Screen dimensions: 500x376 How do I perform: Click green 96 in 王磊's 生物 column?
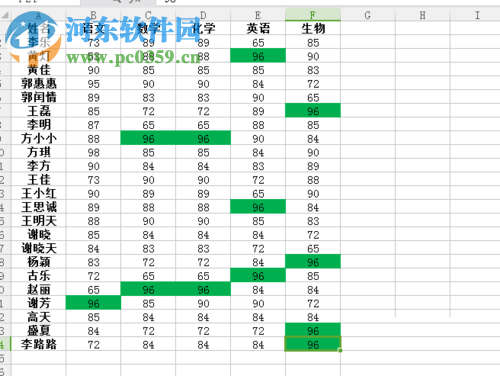[x=313, y=111]
